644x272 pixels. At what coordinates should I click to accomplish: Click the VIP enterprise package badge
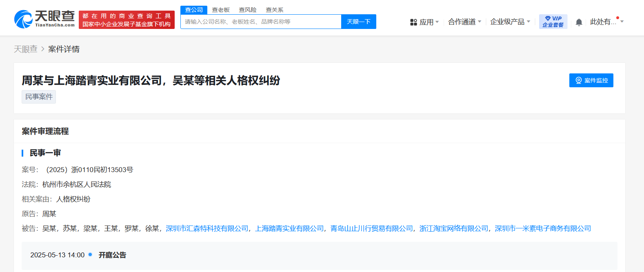pos(553,22)
